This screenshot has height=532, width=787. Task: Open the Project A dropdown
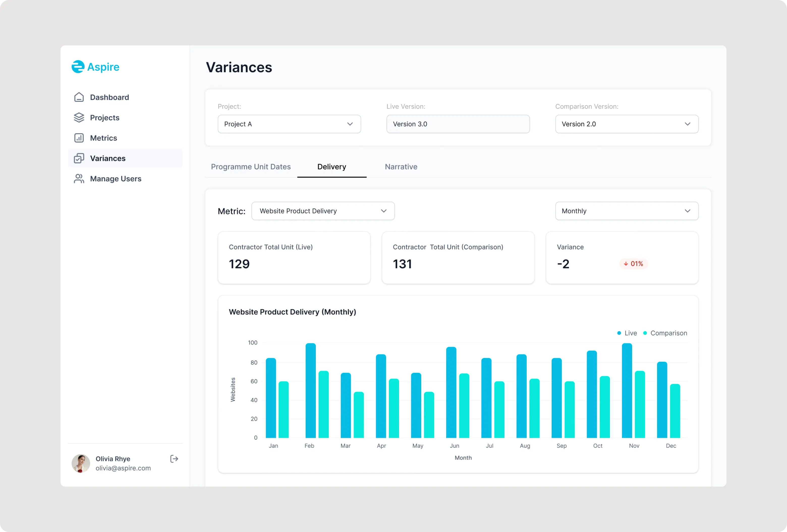coord(289,124)
